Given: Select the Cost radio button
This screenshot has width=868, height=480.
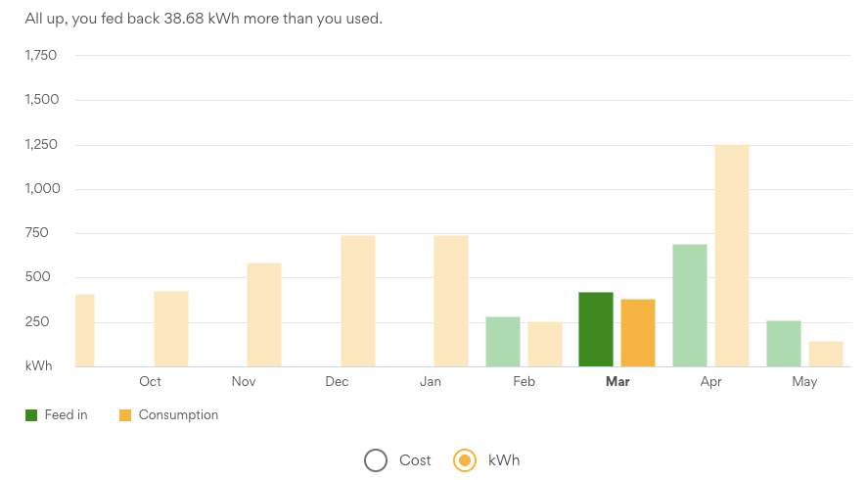Looking at the screenshot, I should click(x=376, y=460).
